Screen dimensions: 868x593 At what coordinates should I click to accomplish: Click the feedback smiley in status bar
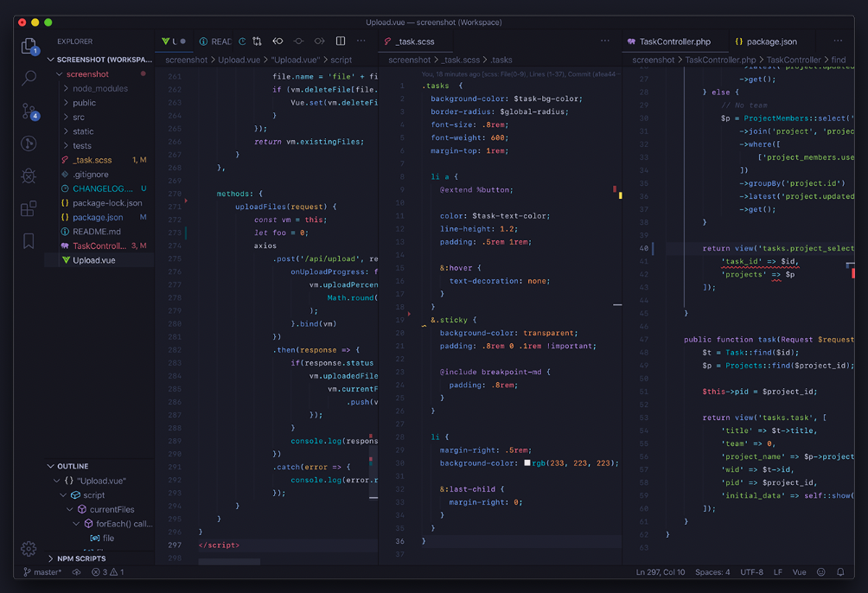point(821,572)
